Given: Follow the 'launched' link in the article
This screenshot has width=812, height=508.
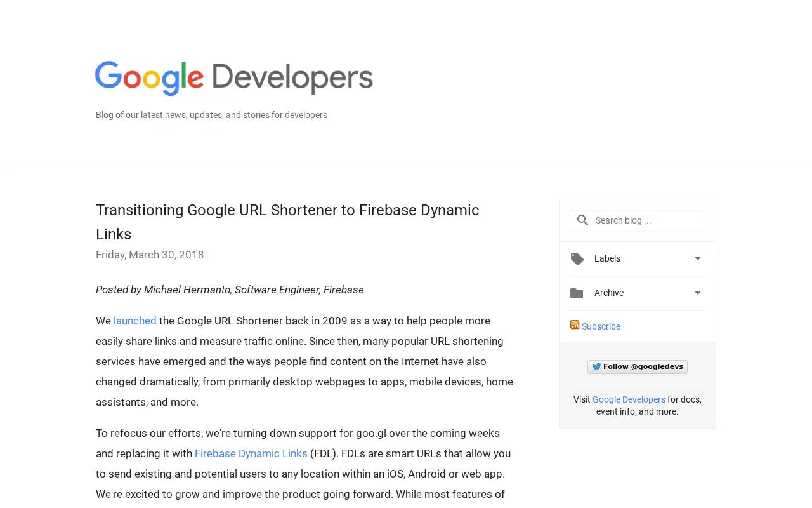Looking at the screenshot, I should [135, 321].
